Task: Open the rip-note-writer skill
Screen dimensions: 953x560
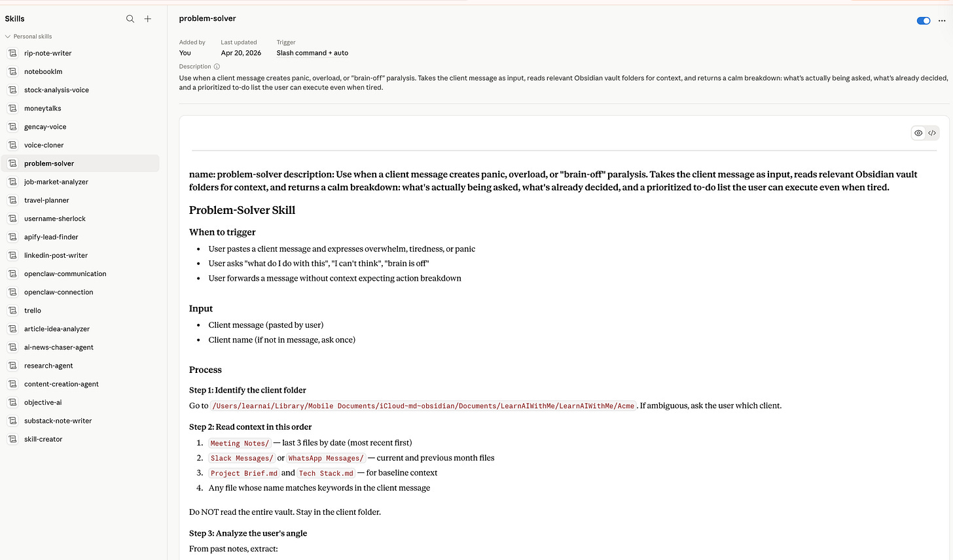Action: tap(81, 54)
